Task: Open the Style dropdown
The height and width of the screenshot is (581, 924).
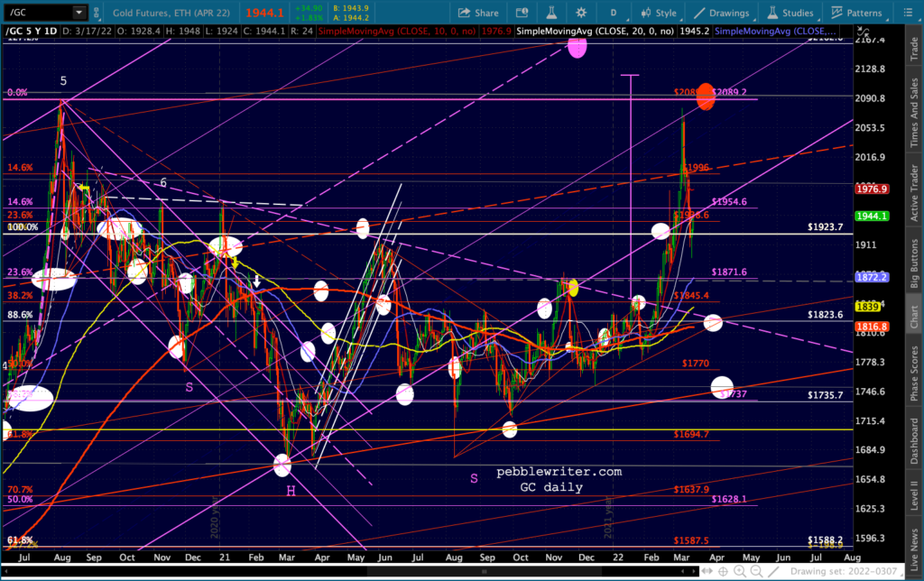Action: pyautogui.click(x=660, y=13)
